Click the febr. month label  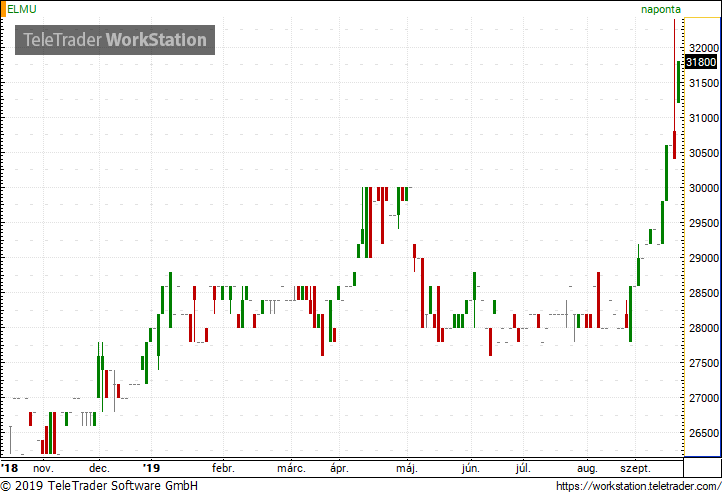click(223, 468)
